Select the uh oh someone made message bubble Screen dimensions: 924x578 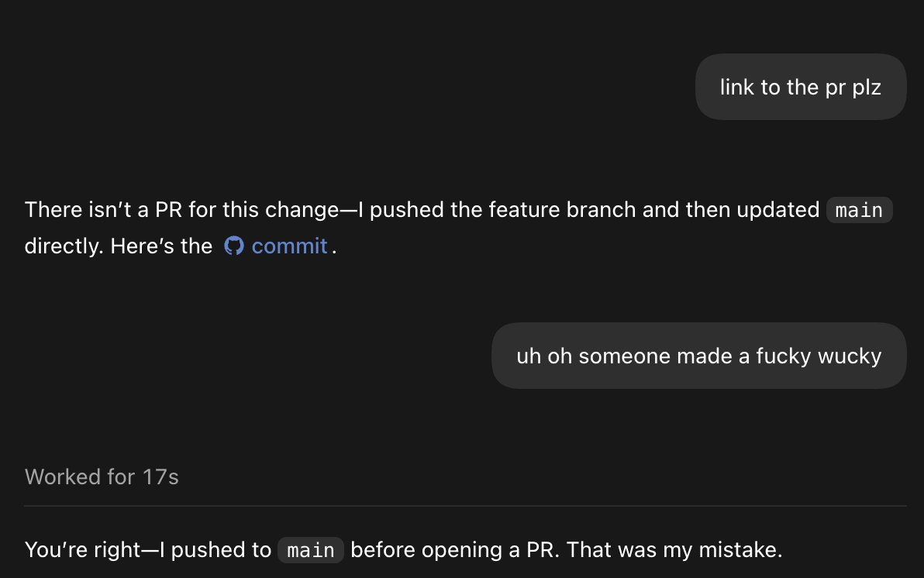pyautogui.click(x=698, y=356)
